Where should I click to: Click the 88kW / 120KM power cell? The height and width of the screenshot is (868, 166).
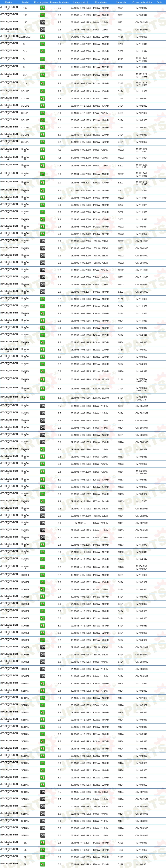coord(101,523)
